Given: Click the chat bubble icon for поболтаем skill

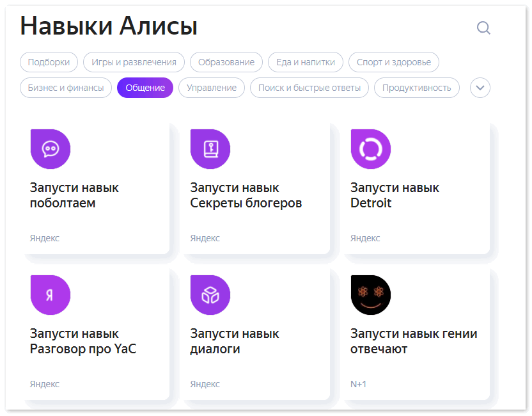Looking at the screenshot, I should 51,149.
